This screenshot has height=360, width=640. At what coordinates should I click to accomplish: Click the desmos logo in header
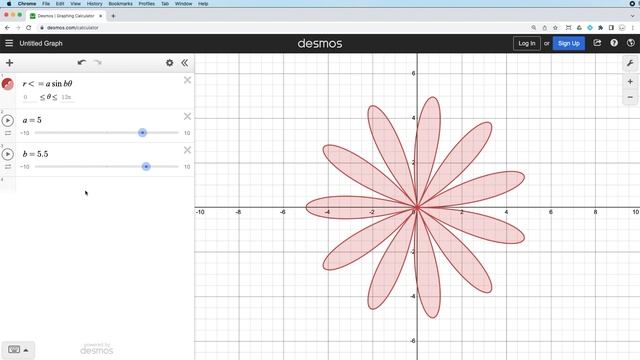click(x=320, y=43)
